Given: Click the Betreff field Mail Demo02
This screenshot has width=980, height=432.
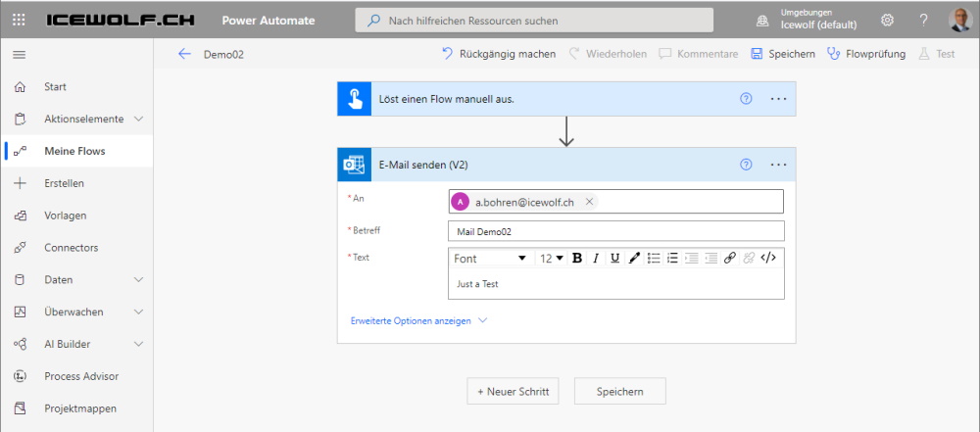Looking at the screenshot, I should point(615,230).
